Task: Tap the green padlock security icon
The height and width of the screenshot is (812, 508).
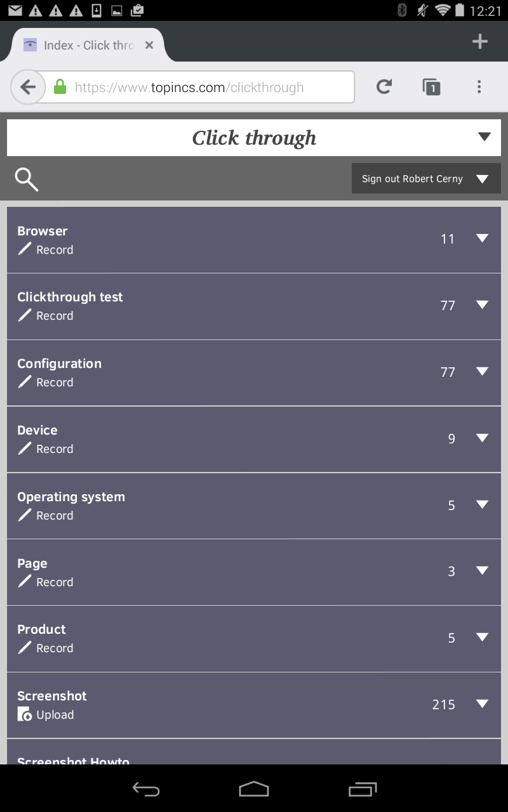Action: point(60,87)
